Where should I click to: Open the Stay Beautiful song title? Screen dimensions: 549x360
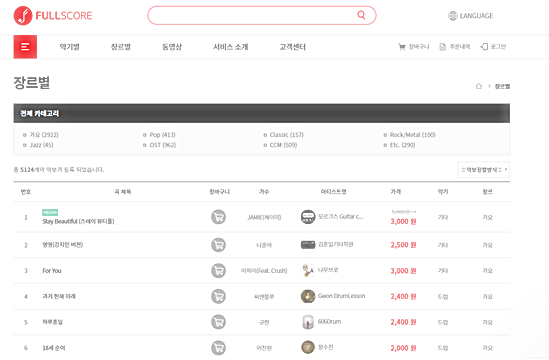coord(78,221)
